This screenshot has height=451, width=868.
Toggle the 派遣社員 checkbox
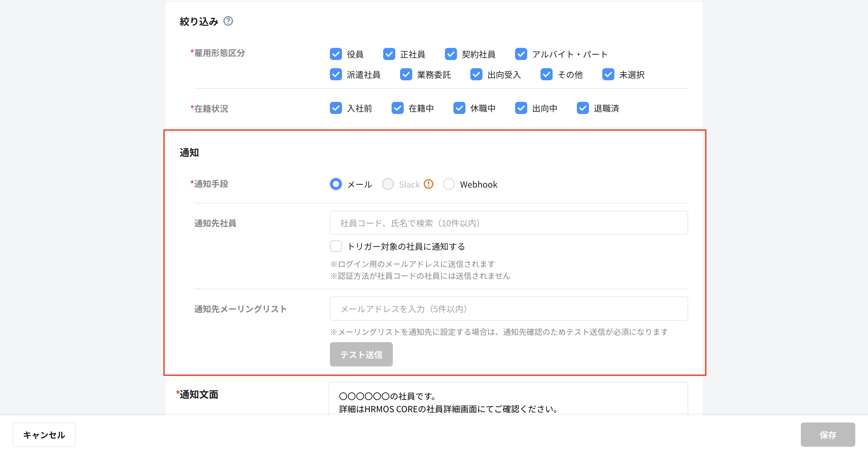[336, 74]
